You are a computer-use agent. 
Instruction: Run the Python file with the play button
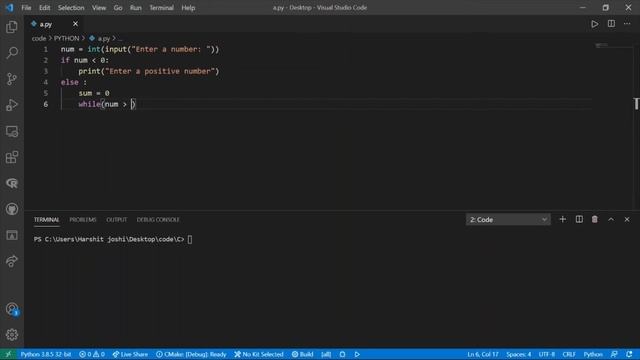[595, 24]
